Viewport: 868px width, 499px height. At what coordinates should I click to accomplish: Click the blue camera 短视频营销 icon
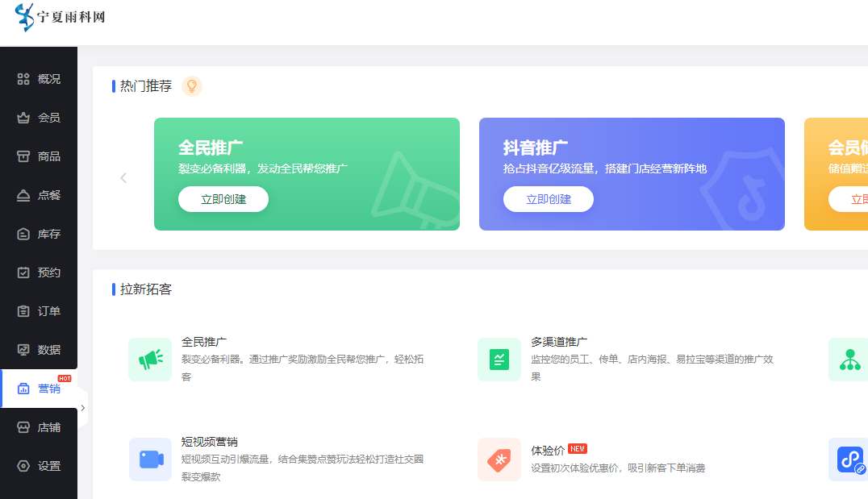151,459
